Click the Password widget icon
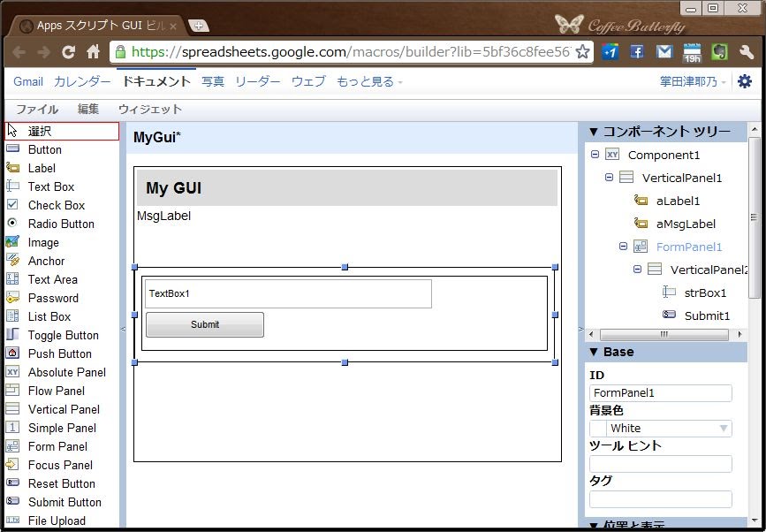Screen dimensions: 766x532 tap(12, 298)
